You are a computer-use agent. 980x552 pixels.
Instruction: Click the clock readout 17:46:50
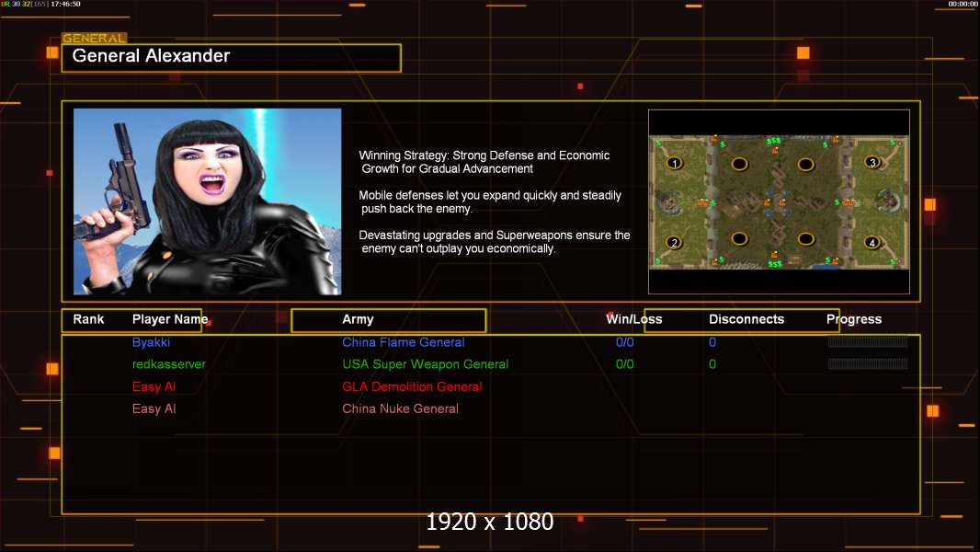pyautogui.click(x=65, y=4)
